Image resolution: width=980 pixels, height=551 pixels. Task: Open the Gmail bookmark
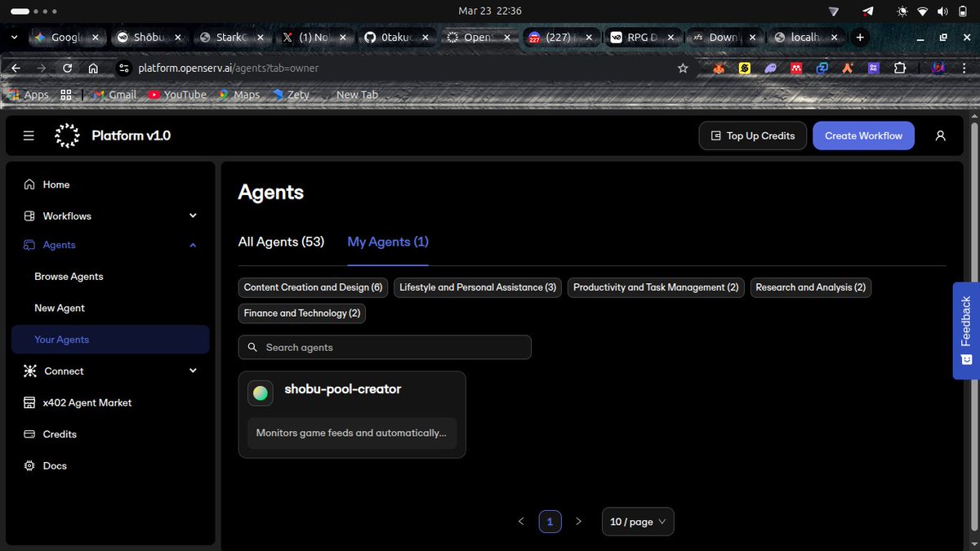tap(114, 95)
